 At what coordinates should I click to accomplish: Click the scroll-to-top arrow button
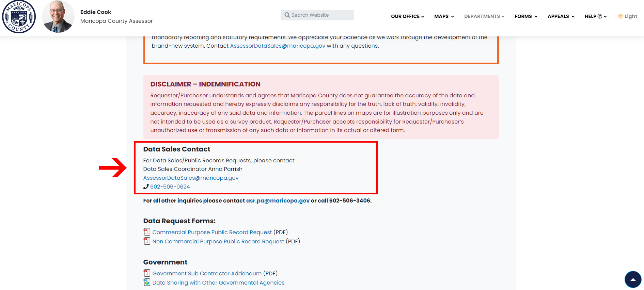pos(633,279)
